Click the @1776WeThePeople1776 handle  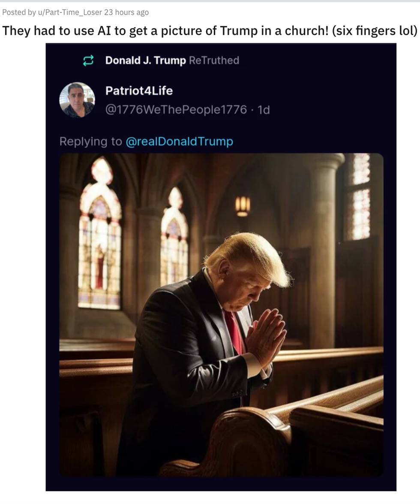pyautogui.click(x=176, y=110)
